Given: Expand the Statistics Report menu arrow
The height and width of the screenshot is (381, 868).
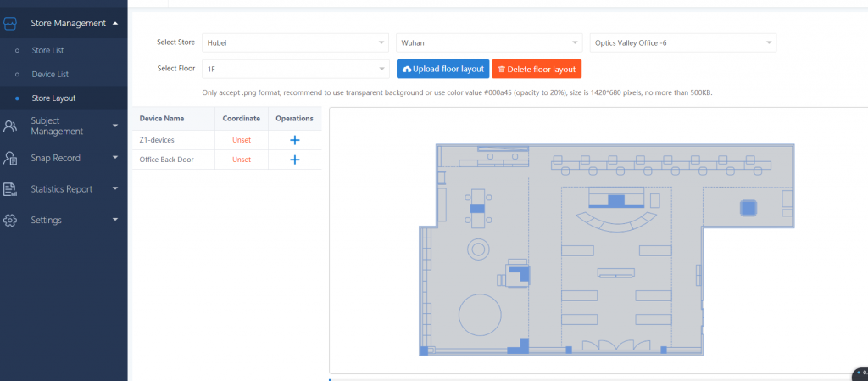Looking at the screenshot, I should click(x=114, y=189).
